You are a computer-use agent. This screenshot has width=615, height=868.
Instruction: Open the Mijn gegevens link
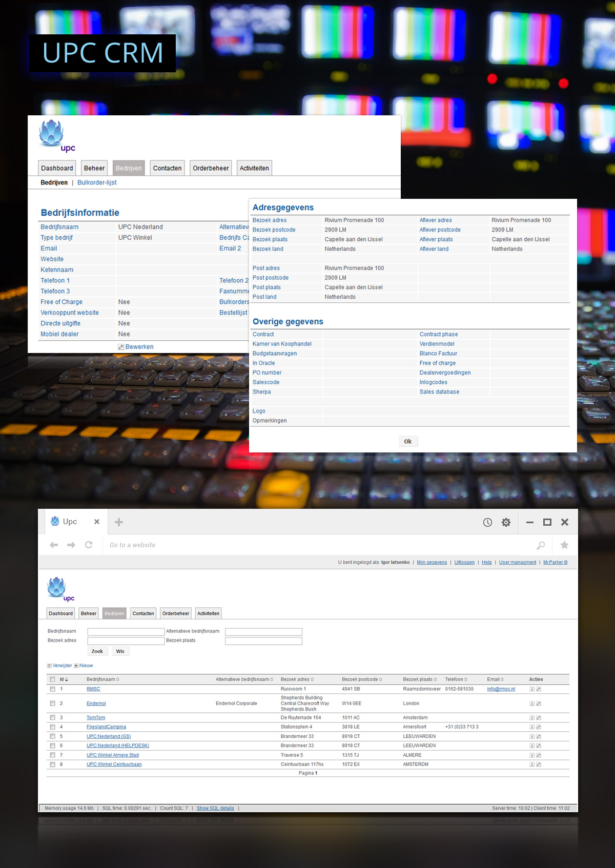coord(432,563)
